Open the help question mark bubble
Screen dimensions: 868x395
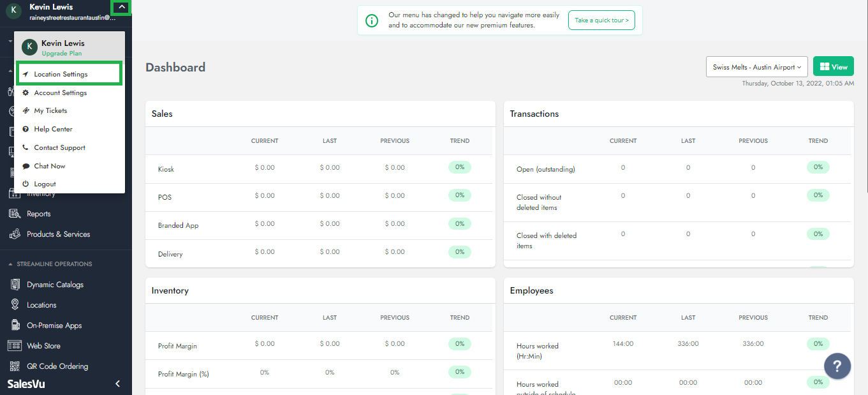tap(837, 366)
